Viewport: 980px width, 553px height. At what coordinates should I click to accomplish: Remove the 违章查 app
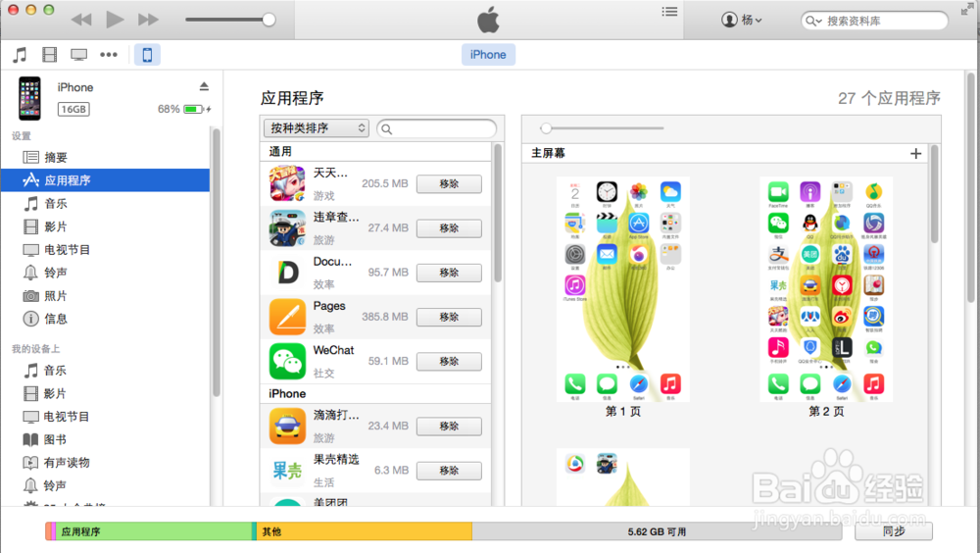(x=449, y=228)
